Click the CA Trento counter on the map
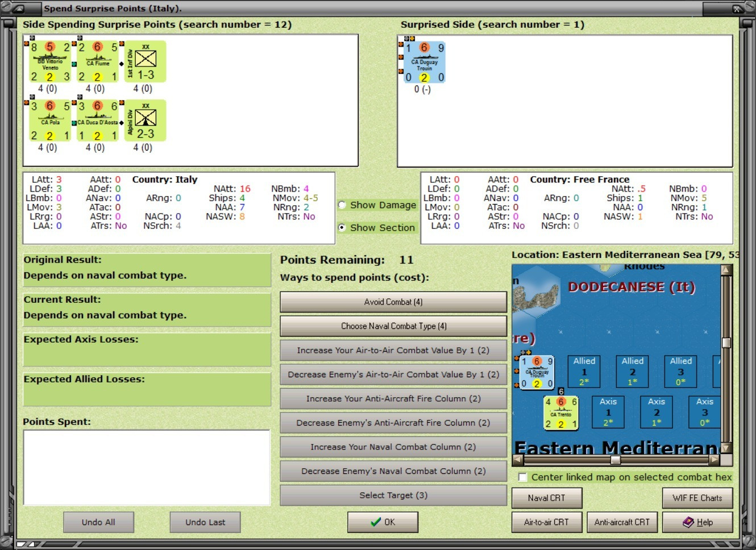Image resolution: width=756 pixels, height=550 pixels. (561, 413)
